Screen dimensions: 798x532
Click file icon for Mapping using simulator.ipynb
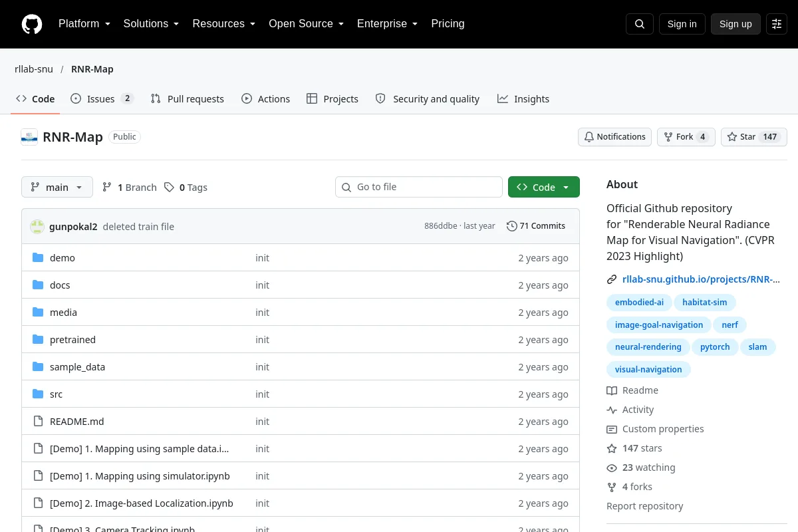(38, 476)
